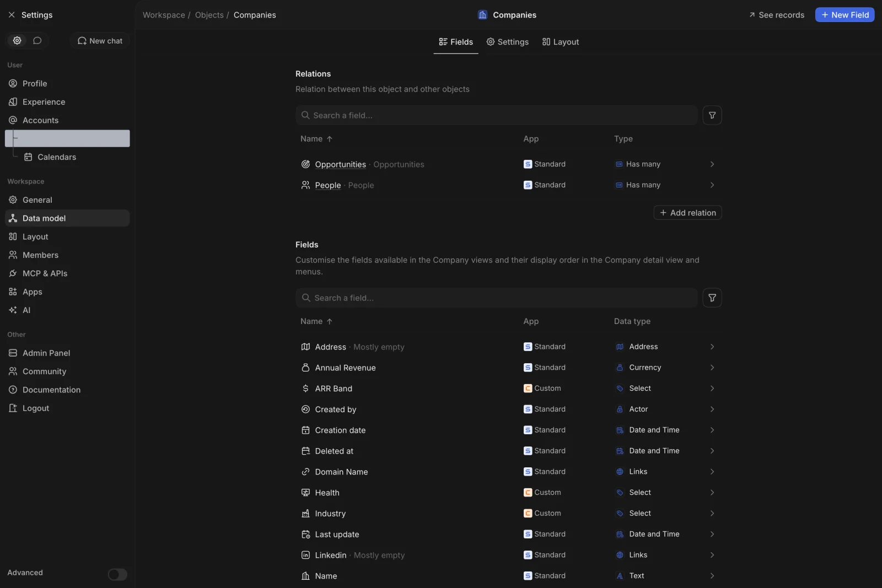This screenshot has height=588, width=882.
Task: Click the Currency type of Annual Revenue
Action: 639,368
